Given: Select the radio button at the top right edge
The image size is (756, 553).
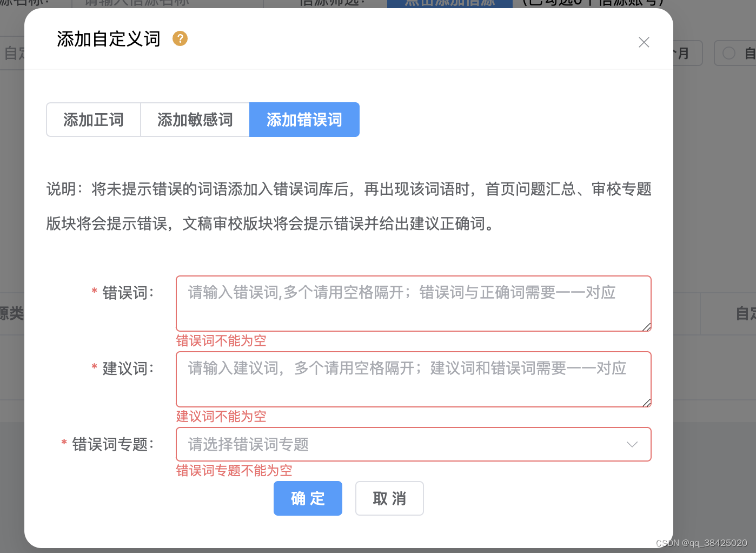Looking at the screenshot, I should click(728, 53).
